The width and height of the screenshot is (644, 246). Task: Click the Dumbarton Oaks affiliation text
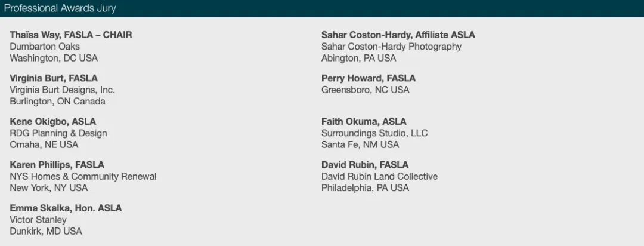[x=45, y=47]
